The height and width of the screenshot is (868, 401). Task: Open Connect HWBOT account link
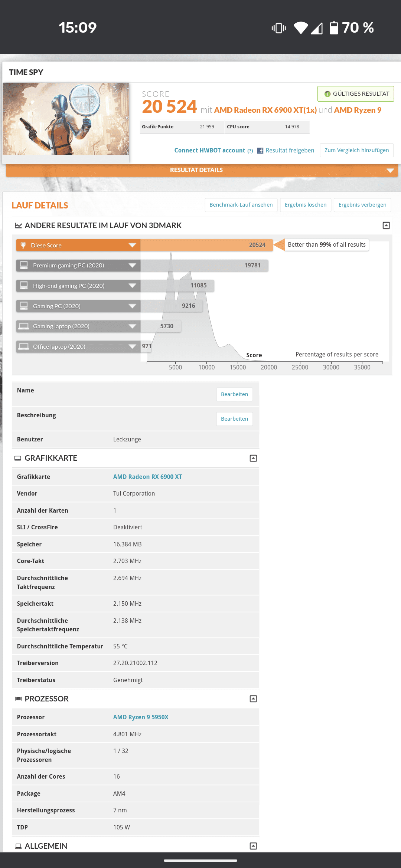210,150
